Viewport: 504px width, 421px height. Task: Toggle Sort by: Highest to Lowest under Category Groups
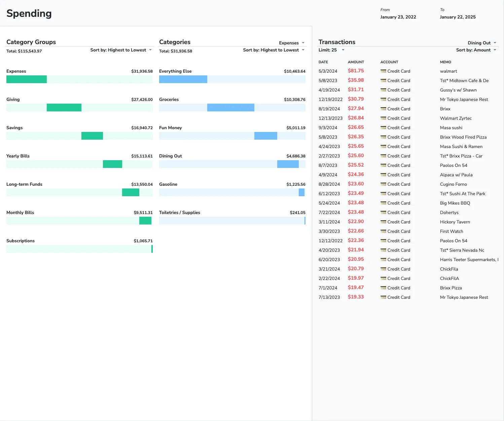pos(121,50)
